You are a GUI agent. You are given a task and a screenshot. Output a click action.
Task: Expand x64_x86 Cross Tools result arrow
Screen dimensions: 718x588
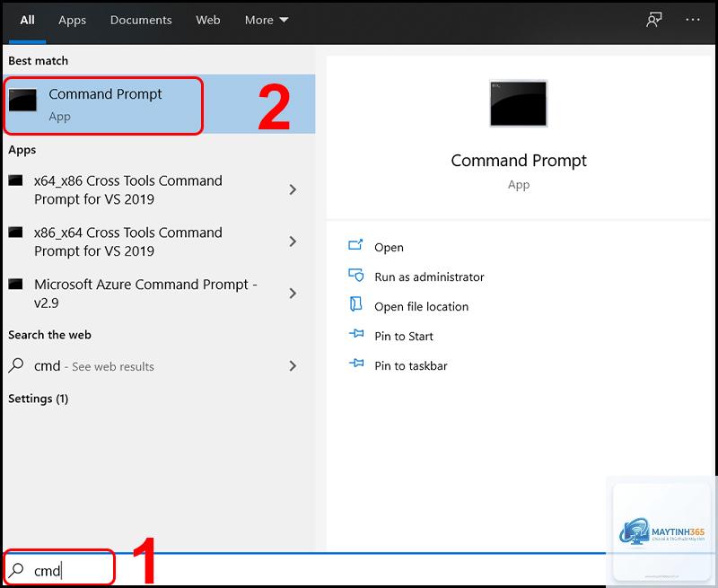(x=293, y=189)
